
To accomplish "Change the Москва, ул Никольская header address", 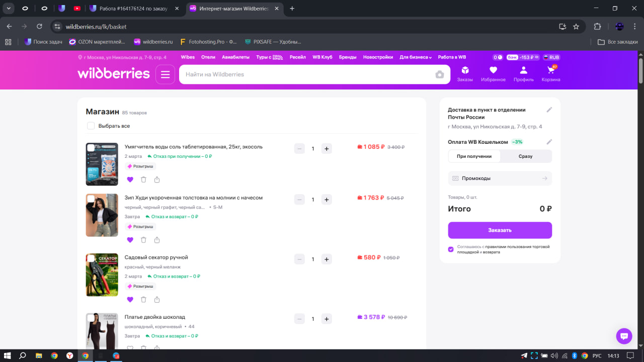I will coord(122,57).
